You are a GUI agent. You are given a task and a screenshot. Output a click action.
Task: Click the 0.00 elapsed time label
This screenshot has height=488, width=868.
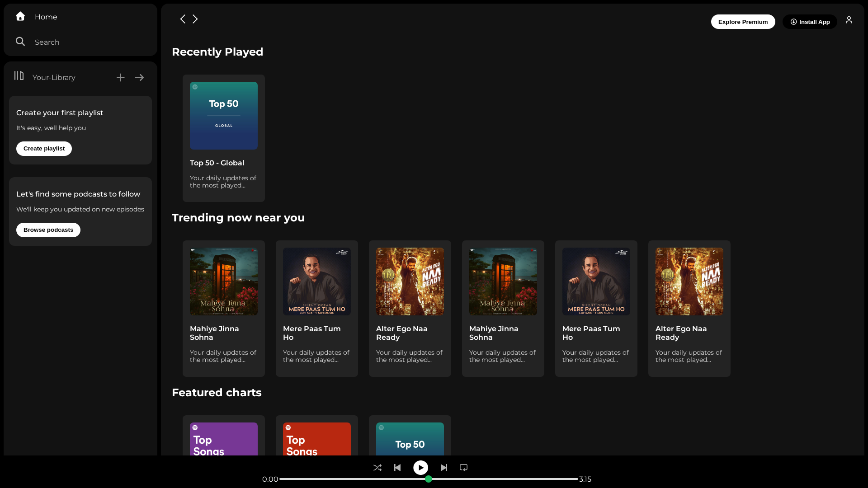[x=270, y=479]
